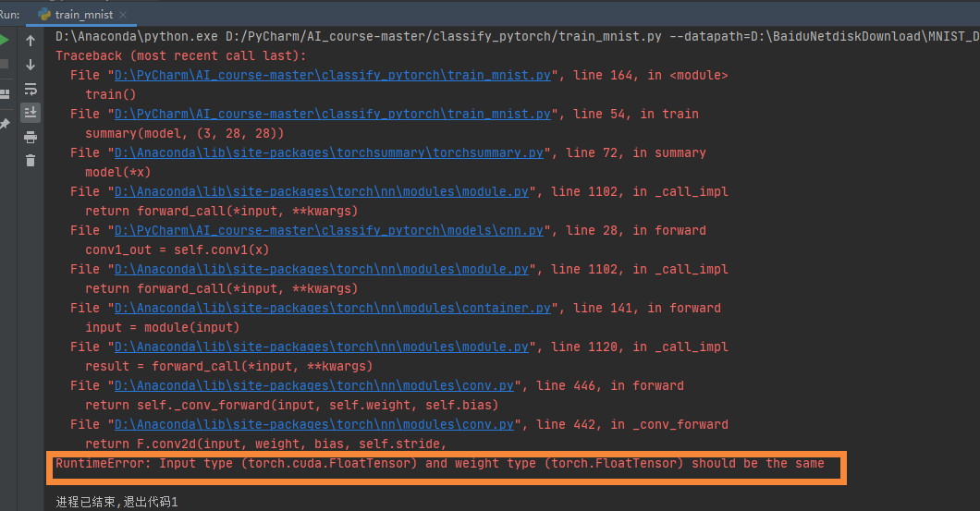Rerun train_mnist with the green play icon
Screen dimensions: 980x511
click(x=4, y=41)
